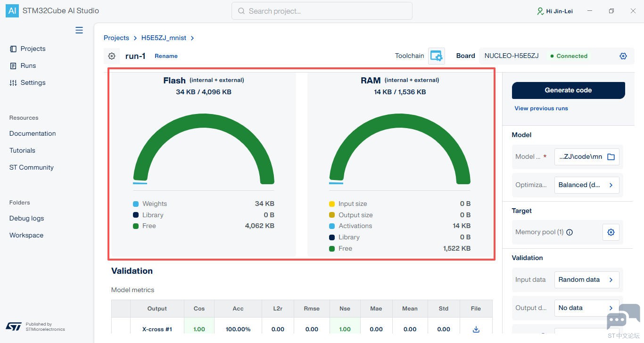The image size is (644, 343).
Task: Browse model file with the folder icon
Action: tap(611, 157)
